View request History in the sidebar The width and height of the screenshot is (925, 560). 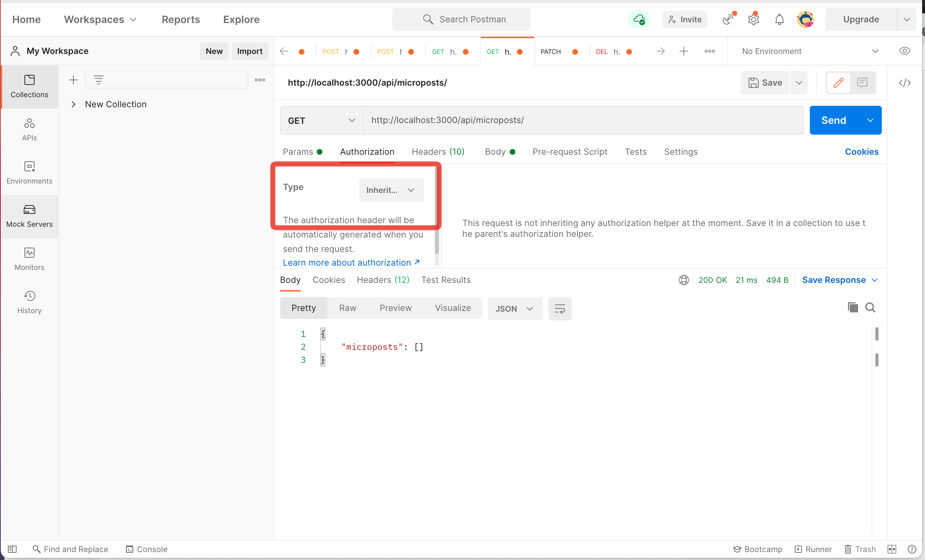[x=29, y=302]
